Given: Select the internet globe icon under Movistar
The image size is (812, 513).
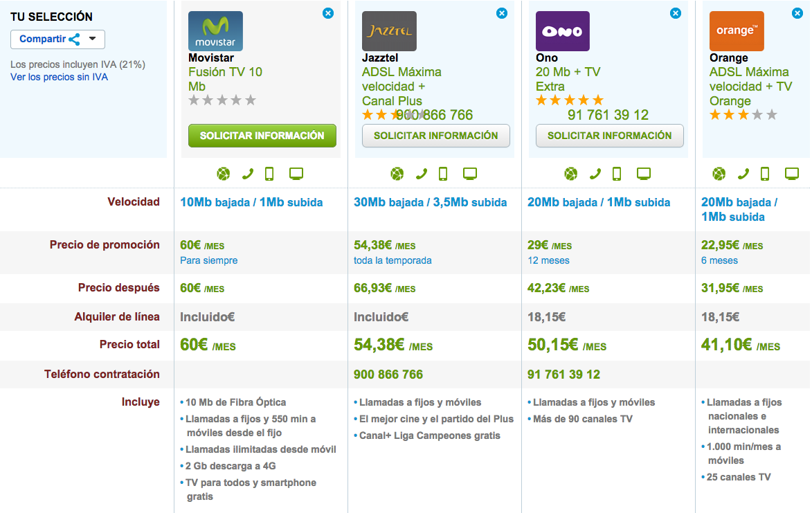Looking at the screenshot, I should pyautogui.click(x=223, y=174).
